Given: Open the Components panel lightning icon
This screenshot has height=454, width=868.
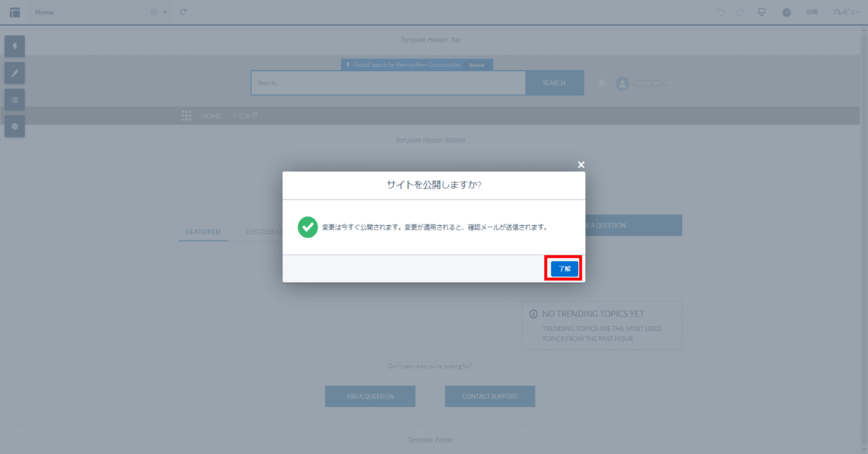Looking at the screenshot, I should point(14,47).
